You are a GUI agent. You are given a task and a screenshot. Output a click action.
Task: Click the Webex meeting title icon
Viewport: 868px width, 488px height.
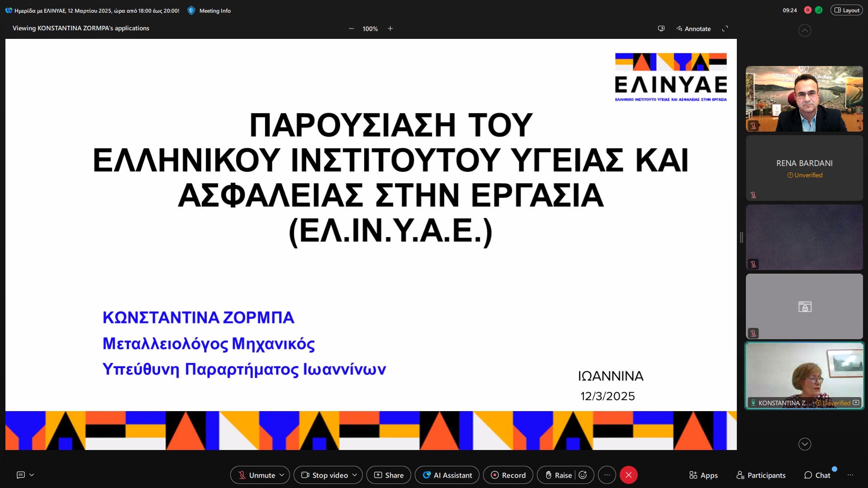[9, 10]
